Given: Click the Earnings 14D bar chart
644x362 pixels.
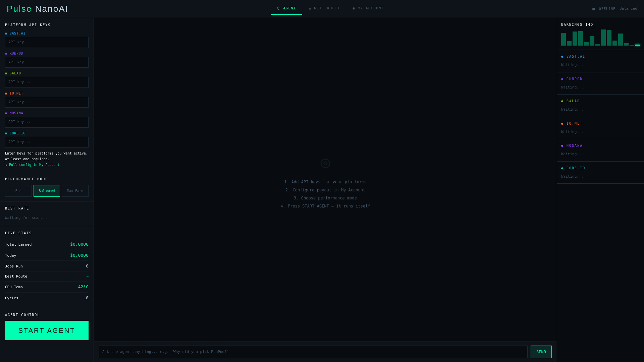Looking at the screenshot, I should [600, 38].
